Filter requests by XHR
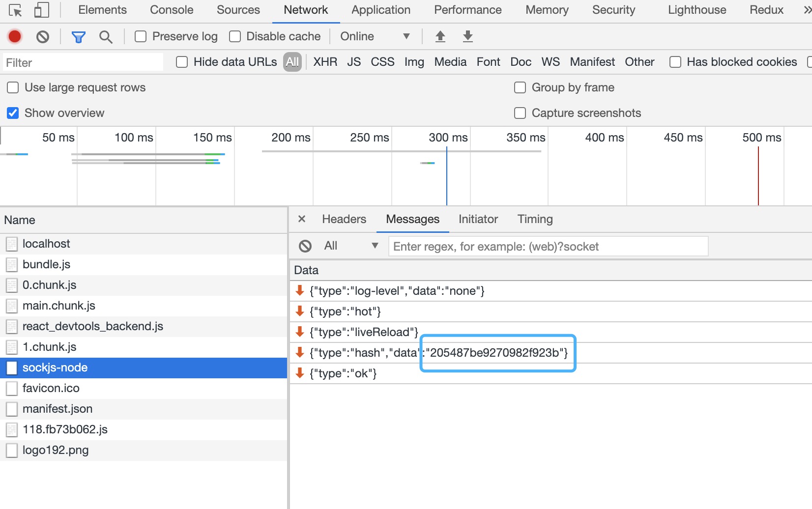The height and width of the screenshot is (509, 812). (x=325, y=62)
